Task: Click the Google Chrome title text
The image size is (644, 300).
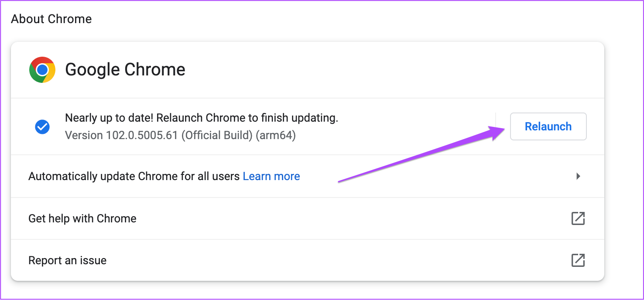Action: 125,70
